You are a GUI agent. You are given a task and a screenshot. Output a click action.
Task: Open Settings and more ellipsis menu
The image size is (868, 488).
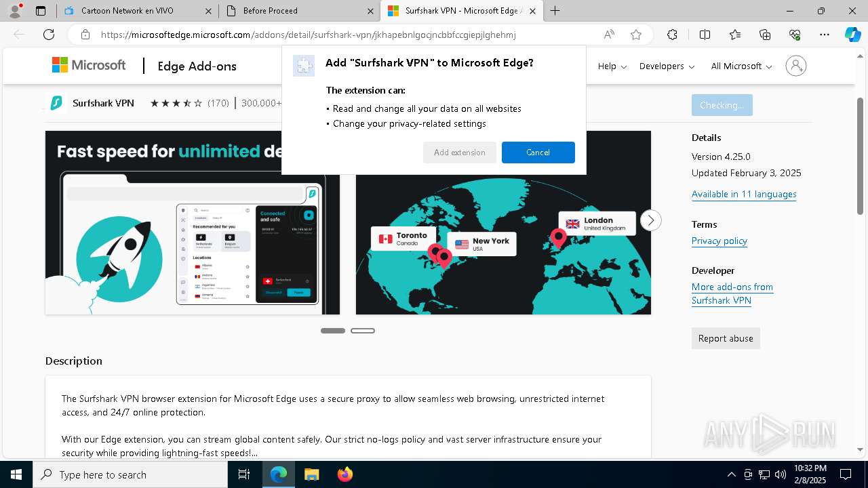tap(825, 35)
